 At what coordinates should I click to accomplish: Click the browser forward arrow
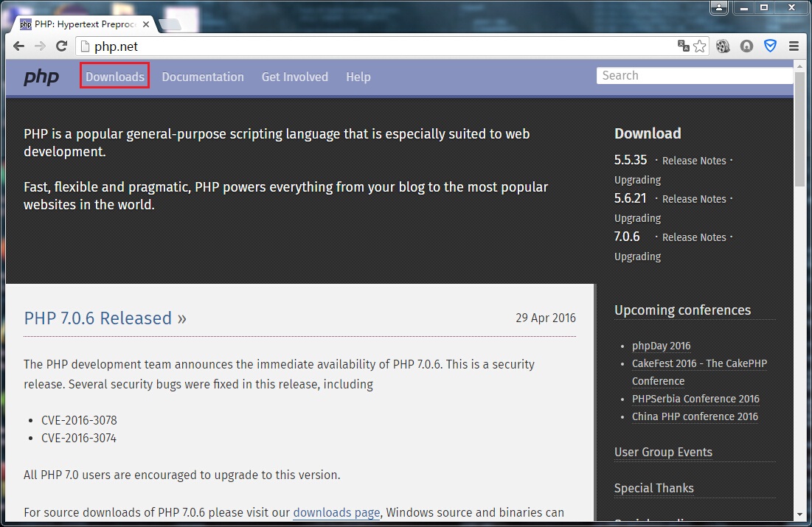point(40,46)
